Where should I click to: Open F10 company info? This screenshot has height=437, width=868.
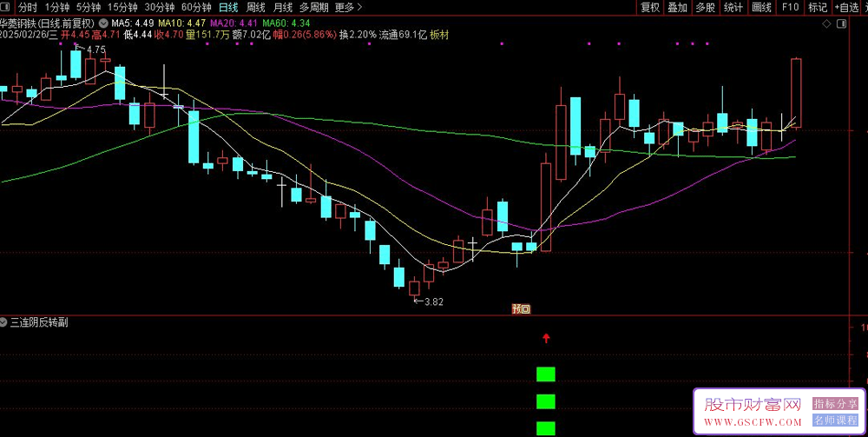[790, 7]
